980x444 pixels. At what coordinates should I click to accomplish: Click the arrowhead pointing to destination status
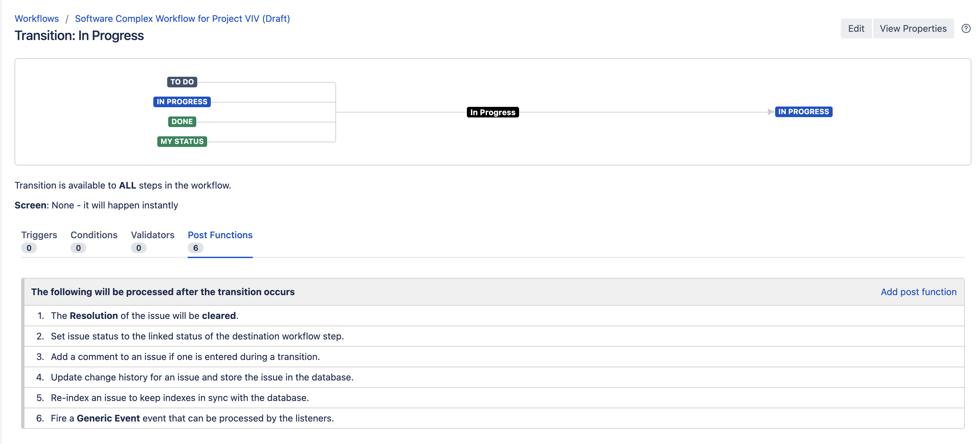pos(771,111)
